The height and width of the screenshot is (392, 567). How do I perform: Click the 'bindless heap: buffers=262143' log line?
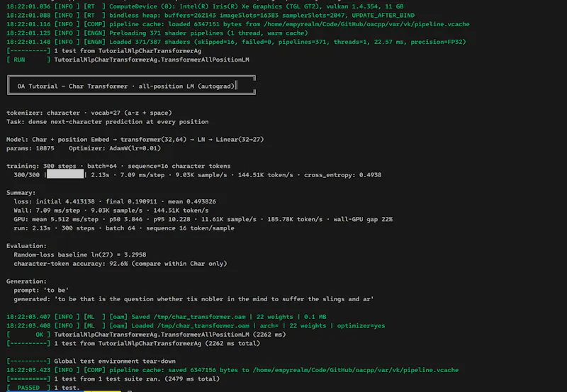coord(210,15)
